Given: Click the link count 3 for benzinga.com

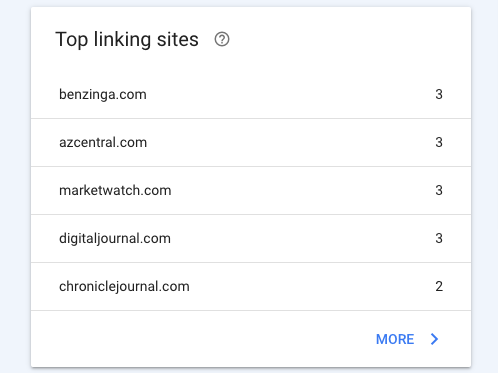Looking at the screenshot, I should point(439,94).
